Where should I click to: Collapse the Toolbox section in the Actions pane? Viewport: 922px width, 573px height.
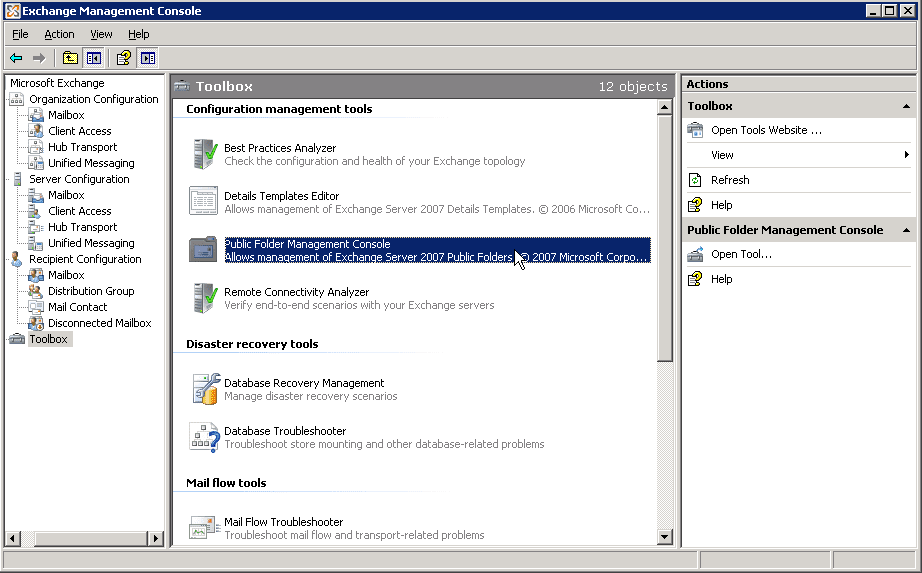[x=906, y=106]
